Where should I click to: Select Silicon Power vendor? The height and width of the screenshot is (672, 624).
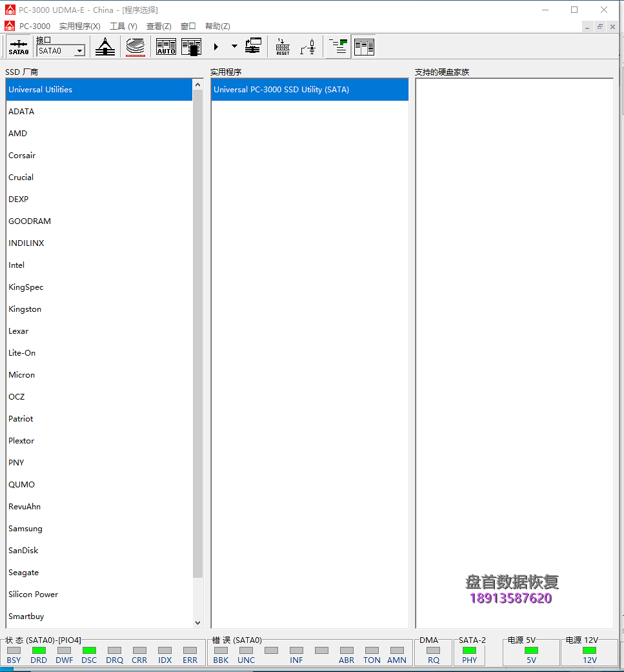click(x=99, y=594)
